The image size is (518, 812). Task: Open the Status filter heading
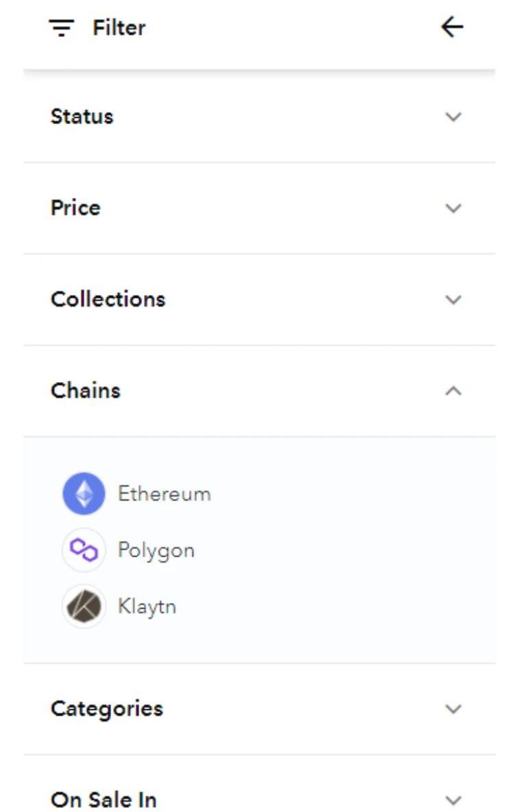pyautogui.click(x=82, y=116)
